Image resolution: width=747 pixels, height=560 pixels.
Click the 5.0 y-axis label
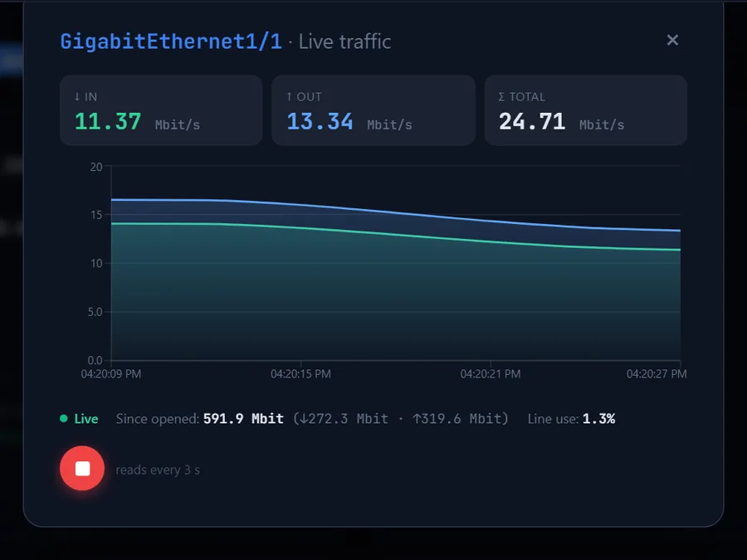tap(95, 312)
